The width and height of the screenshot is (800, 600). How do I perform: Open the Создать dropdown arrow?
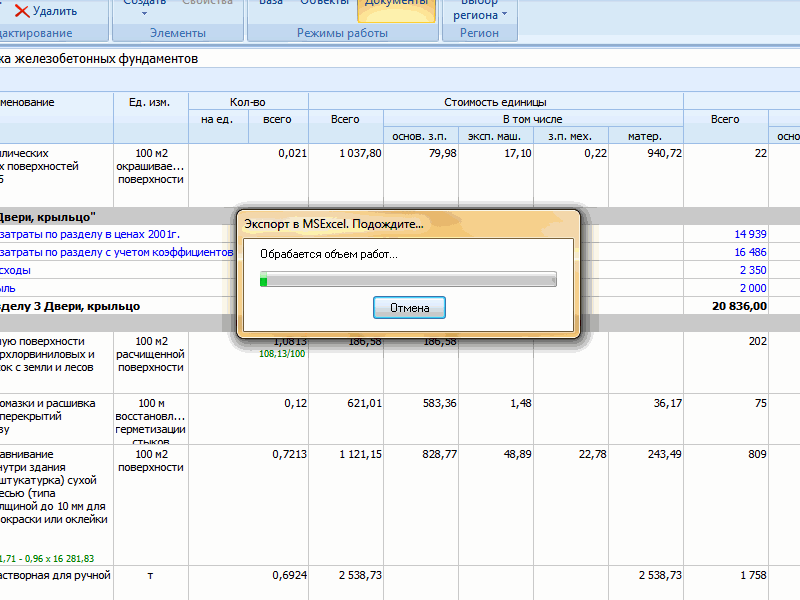click(x=144, y=14)
